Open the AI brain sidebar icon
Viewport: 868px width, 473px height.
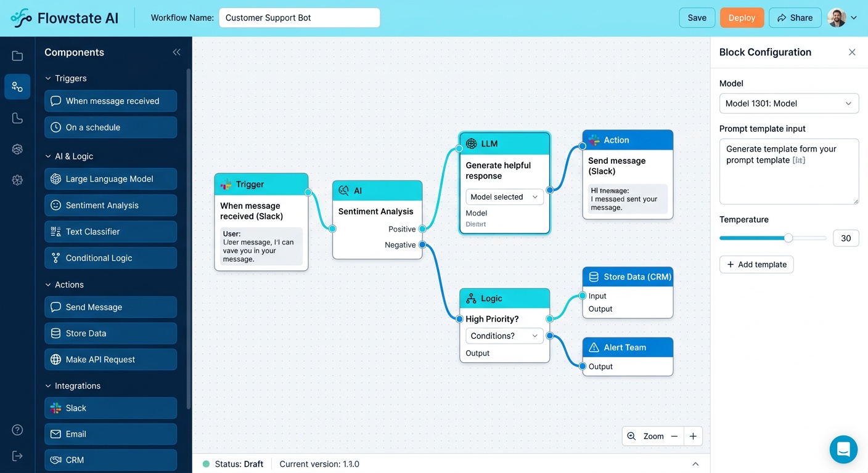click(17, 149)
